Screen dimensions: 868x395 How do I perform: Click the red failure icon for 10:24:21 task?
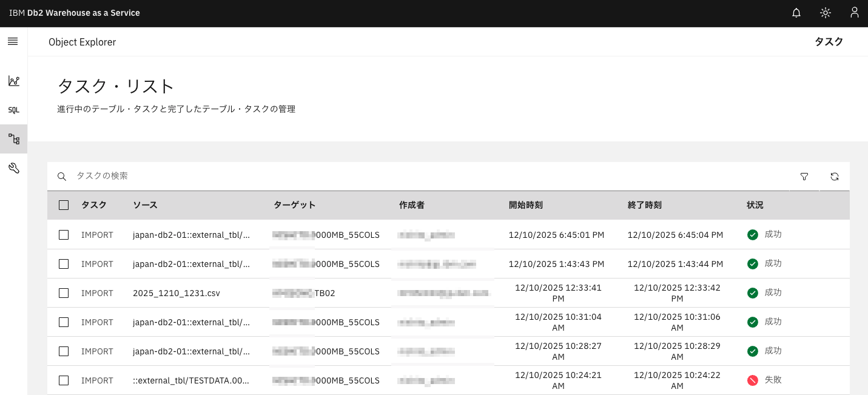click(753, 380)
